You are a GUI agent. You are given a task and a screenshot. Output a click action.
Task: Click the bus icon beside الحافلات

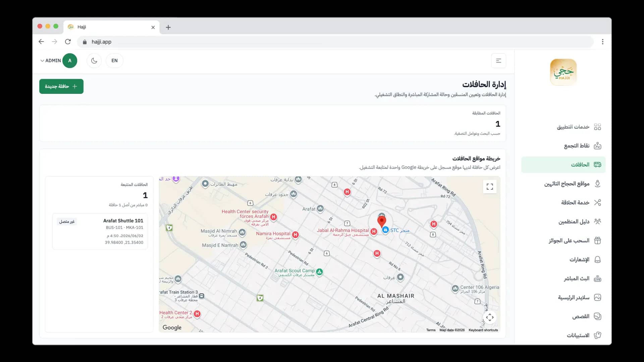(597, 165)
